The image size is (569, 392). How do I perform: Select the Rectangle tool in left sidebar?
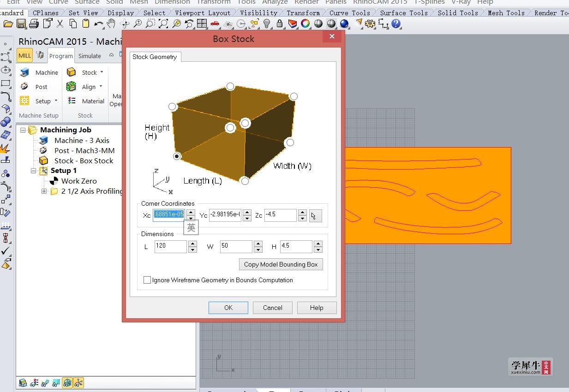(x=6, y=83)
